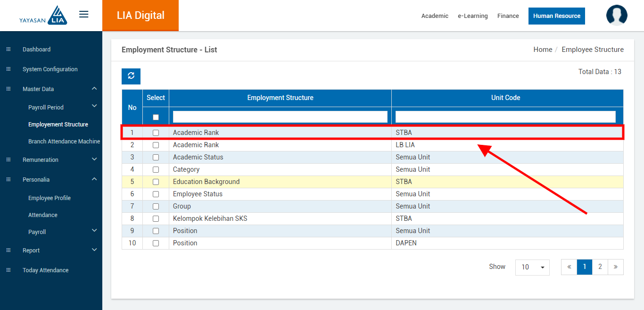
Task: Click the Dashboard grid icon in sidebar
Action: click(x=8, y=49)
